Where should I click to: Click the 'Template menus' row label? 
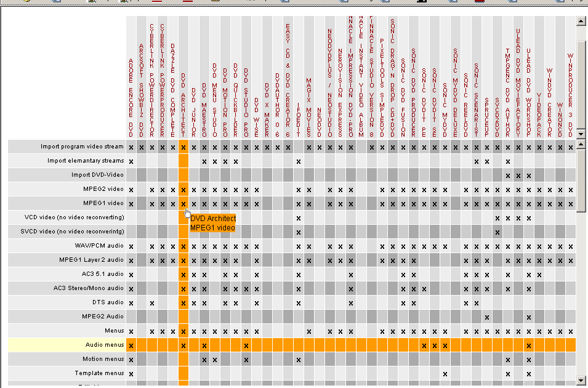[99, 373]
